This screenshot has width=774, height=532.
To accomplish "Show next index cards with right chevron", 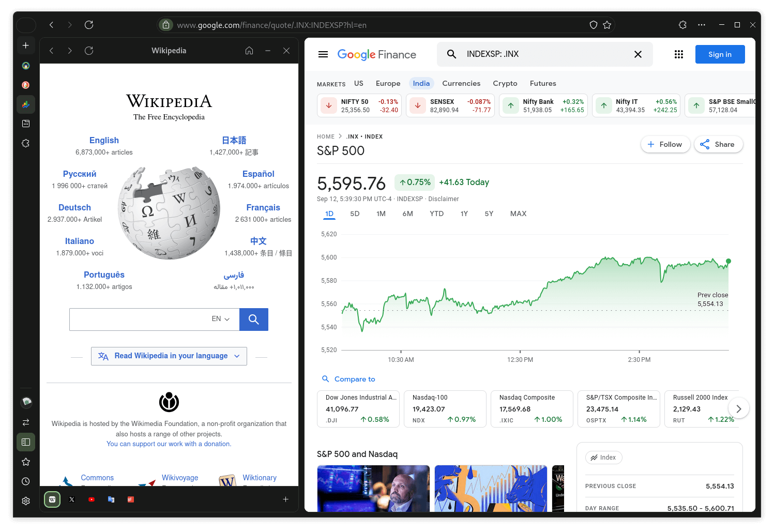I will [739, 408].
